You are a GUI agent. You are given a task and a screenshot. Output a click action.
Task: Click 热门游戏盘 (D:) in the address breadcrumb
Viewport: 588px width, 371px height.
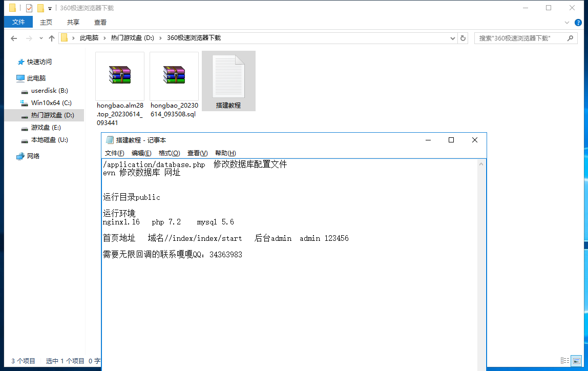point(132,38)
